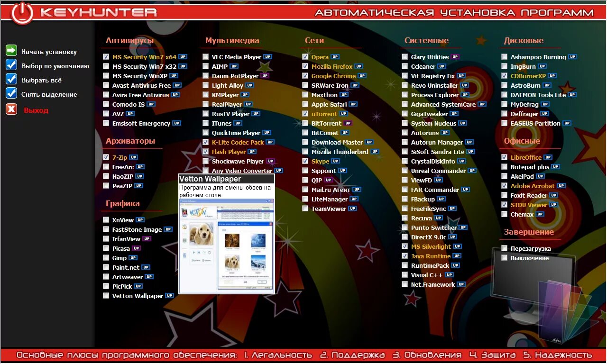Uncheck uTorrent
Viewport: 607px width, 364px height.
click(305, 114)
